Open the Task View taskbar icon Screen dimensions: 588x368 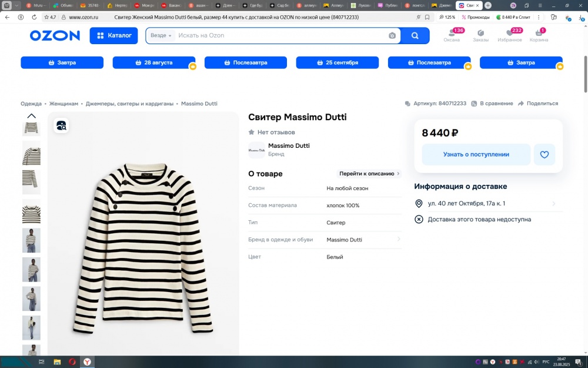click(x=42, y=362)
